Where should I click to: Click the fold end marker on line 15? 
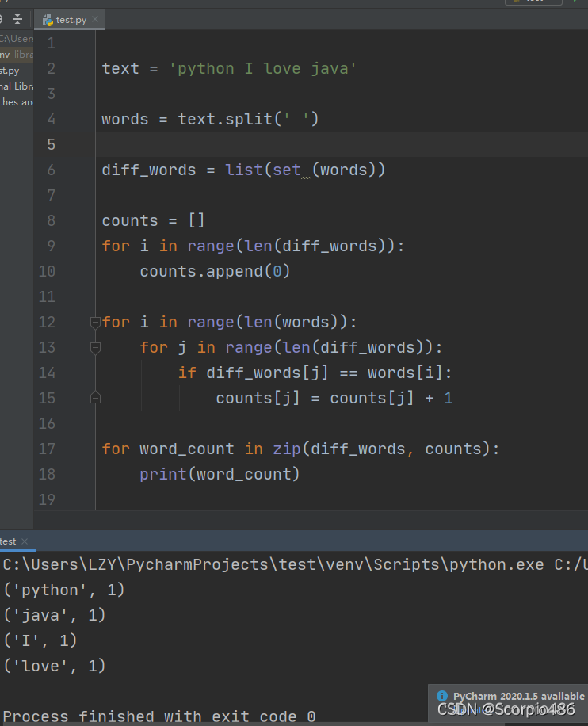95,398
